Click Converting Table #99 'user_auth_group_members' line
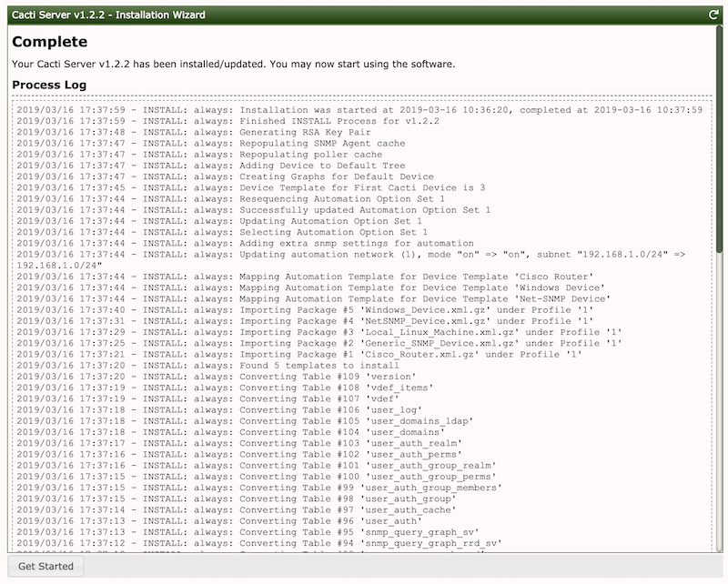The image size is (728, 584). click(259, 488)
